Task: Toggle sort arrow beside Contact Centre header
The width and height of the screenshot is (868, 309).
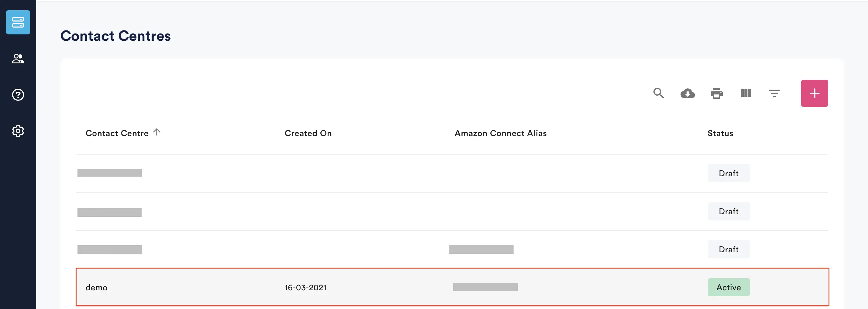Action: (x=157, y=132)
